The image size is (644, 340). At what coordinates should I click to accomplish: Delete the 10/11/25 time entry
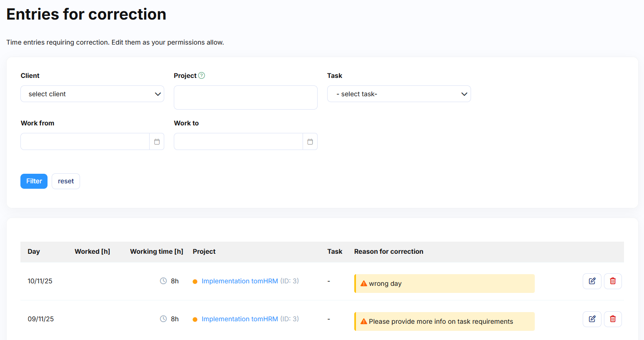tap(613, 281)
